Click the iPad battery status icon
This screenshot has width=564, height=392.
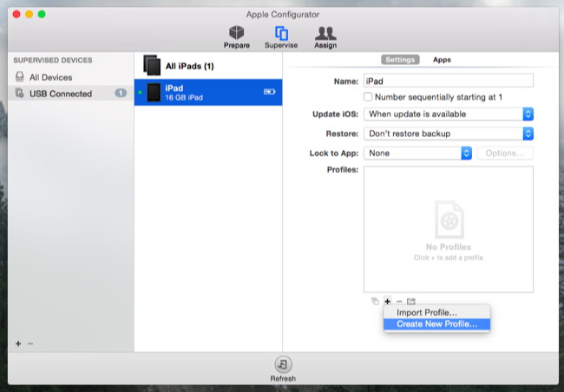pos(269,92)
